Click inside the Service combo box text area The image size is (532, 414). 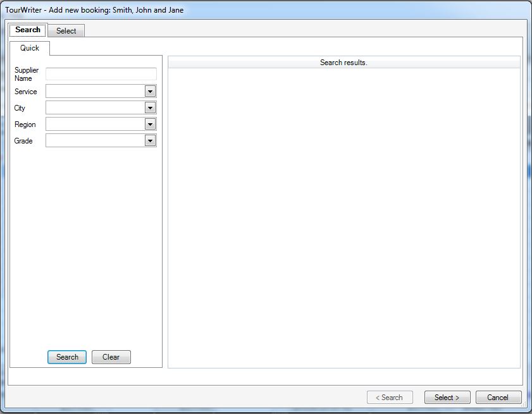(x=95, y=92)
